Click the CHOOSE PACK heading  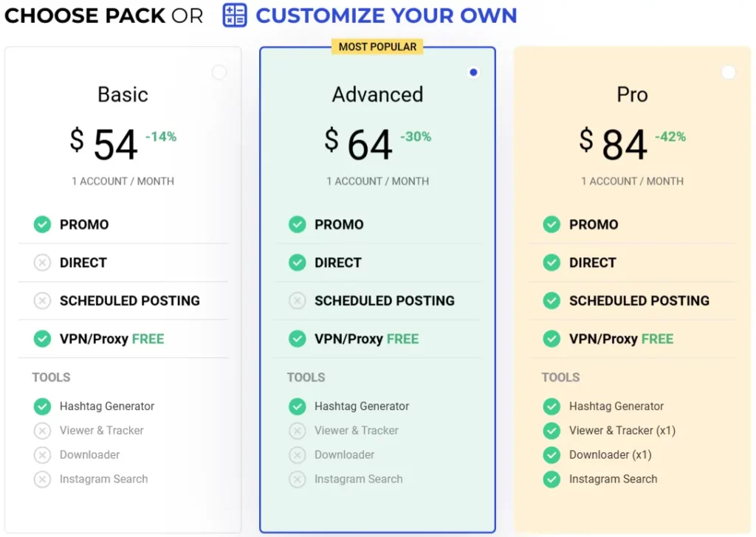[84, 15]
